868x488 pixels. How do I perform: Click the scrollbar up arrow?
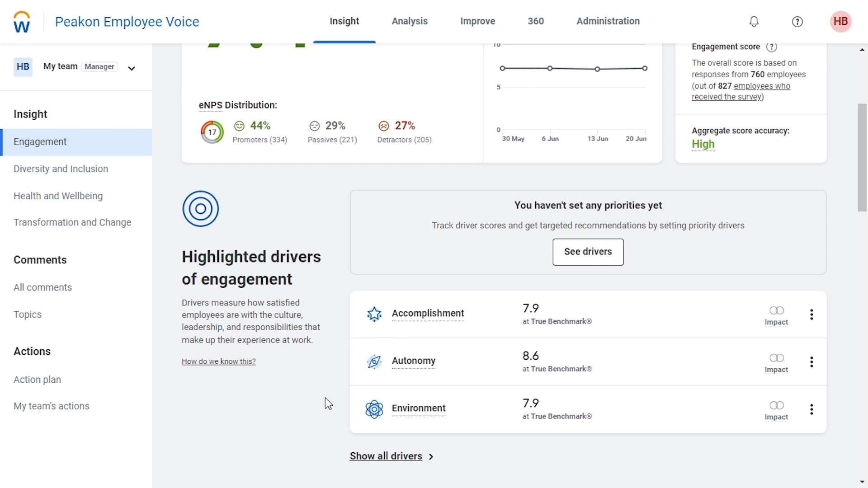coord(862,50)
